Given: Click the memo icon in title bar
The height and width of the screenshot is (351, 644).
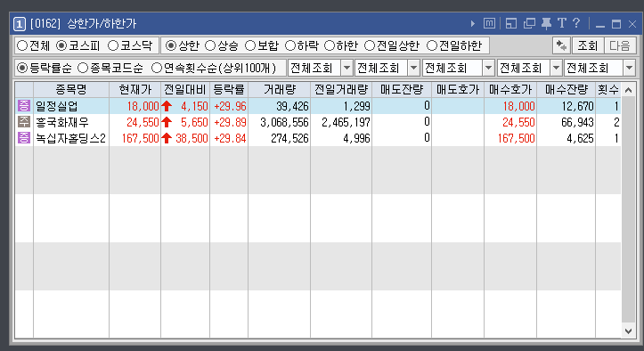Looking at the screenshot, I should pyautogui.click(x=489, y=23).
